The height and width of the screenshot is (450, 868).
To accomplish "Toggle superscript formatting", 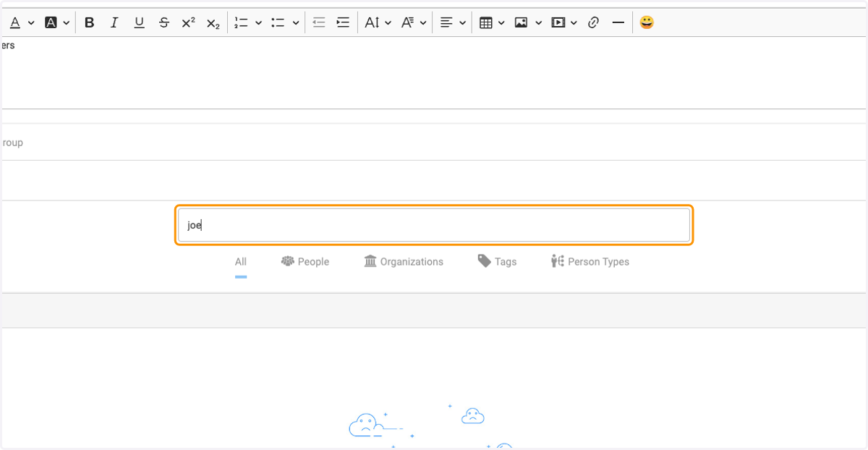I will (188, 22).
